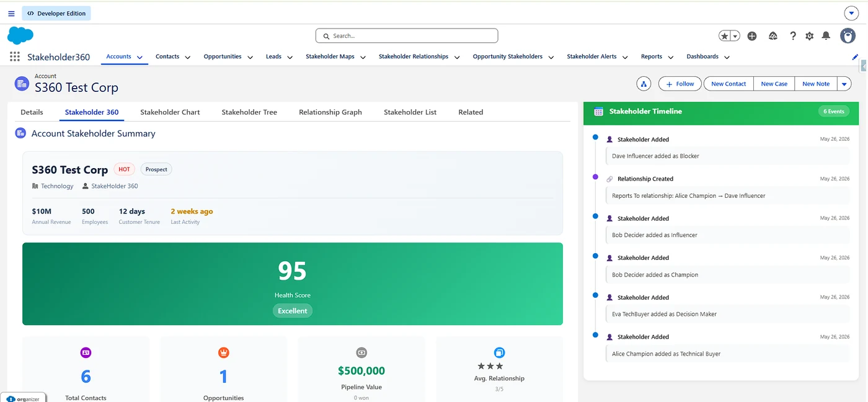
Task: Click the account hierarchy icon button
Action: click(644, 84)
